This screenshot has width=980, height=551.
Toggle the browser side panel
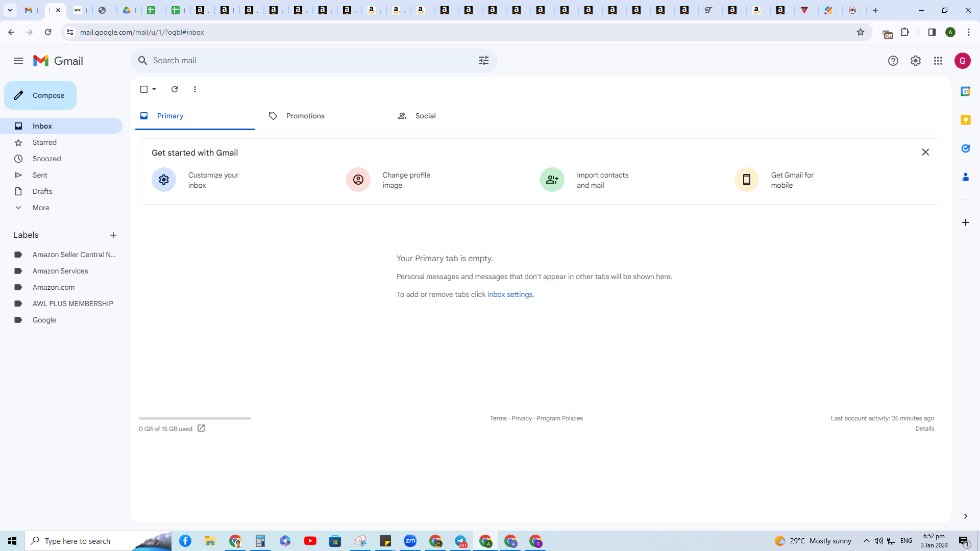click(932, 32)
